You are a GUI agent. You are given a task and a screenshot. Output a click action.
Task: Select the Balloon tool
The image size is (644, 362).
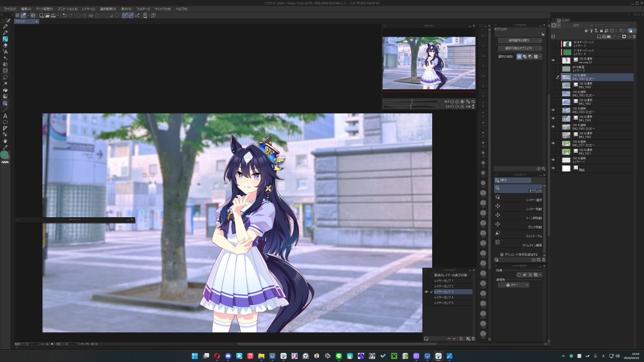click(x=5, y=122)
